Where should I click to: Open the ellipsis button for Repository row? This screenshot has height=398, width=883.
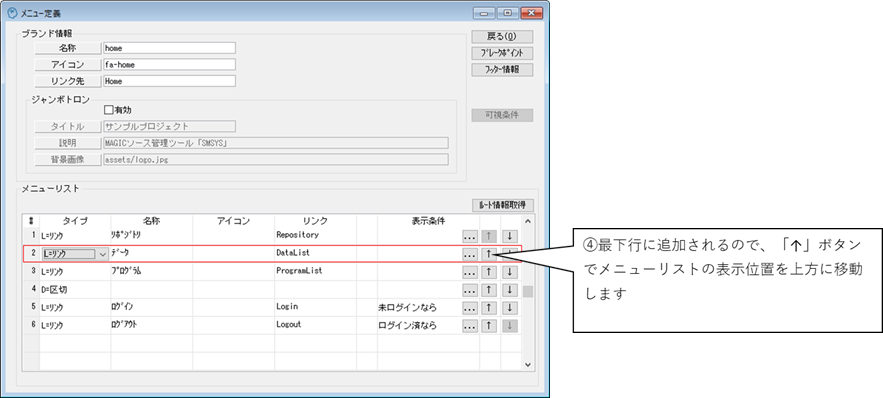coord(469,236)
